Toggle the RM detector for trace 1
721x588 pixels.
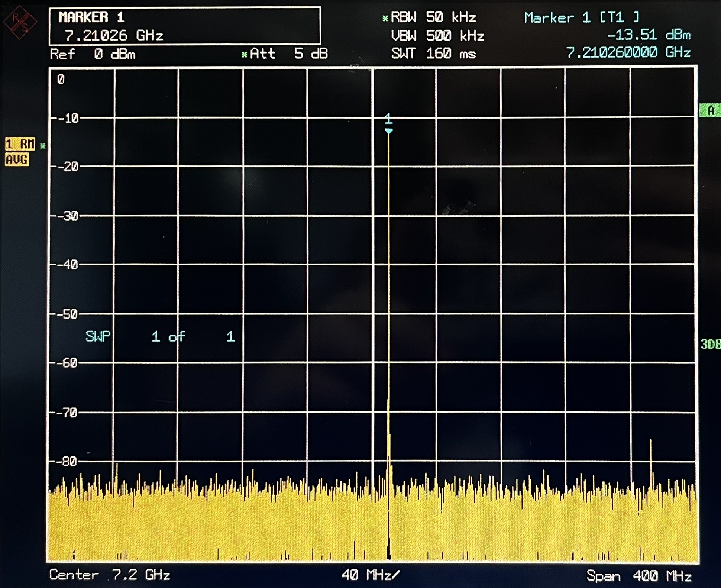pyautogui.click(x=20, y=143)
